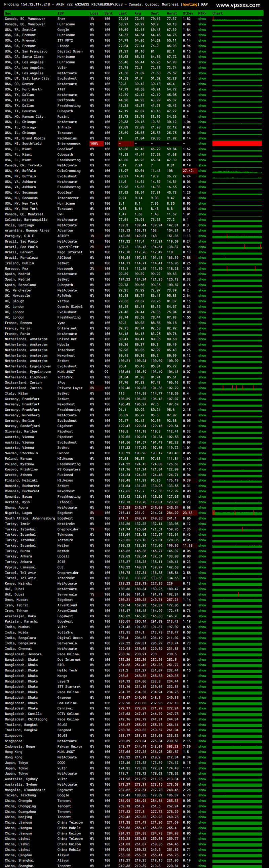Show MTR for Cyprus, Limassol CL8

tap(202, 567)
